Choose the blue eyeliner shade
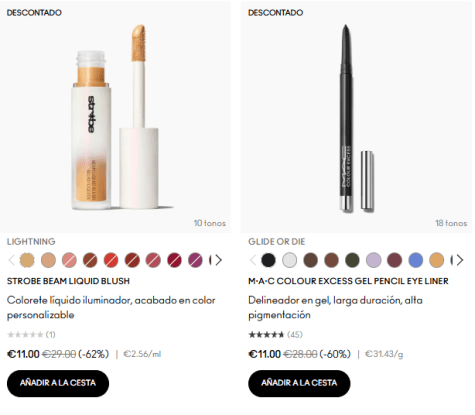 click(x=415, y=260)
